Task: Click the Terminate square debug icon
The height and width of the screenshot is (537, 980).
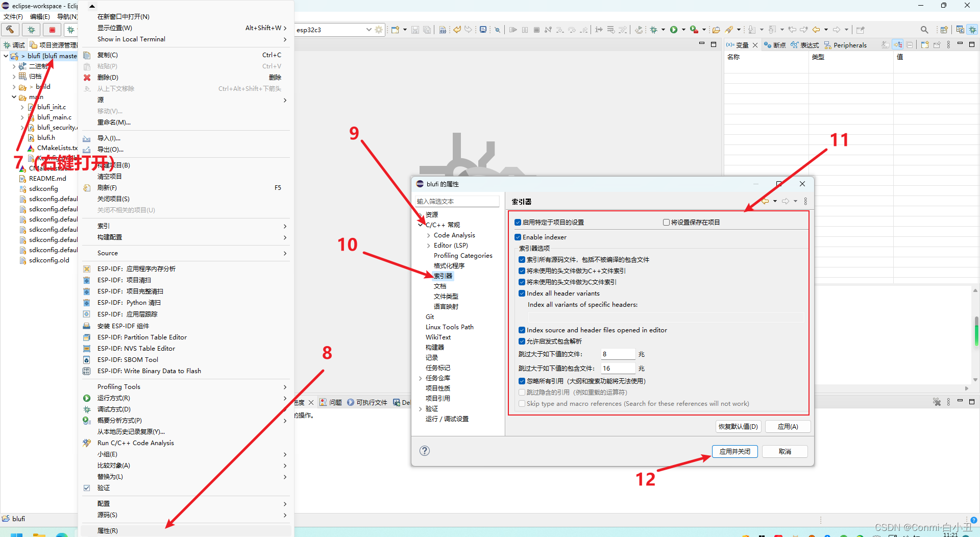Action: click(536, 30)
